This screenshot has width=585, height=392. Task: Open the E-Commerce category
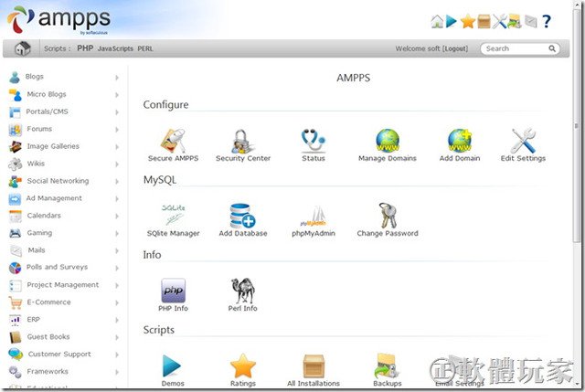coord(48,302)
